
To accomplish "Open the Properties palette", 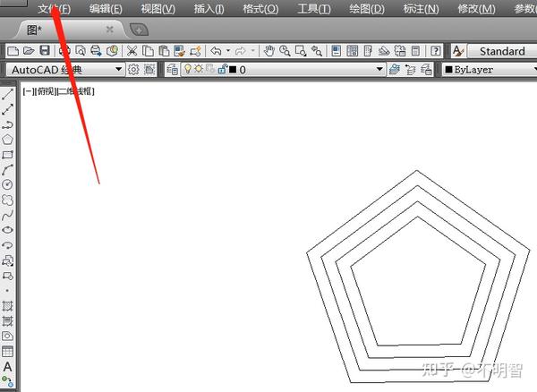I will point(337,51).
